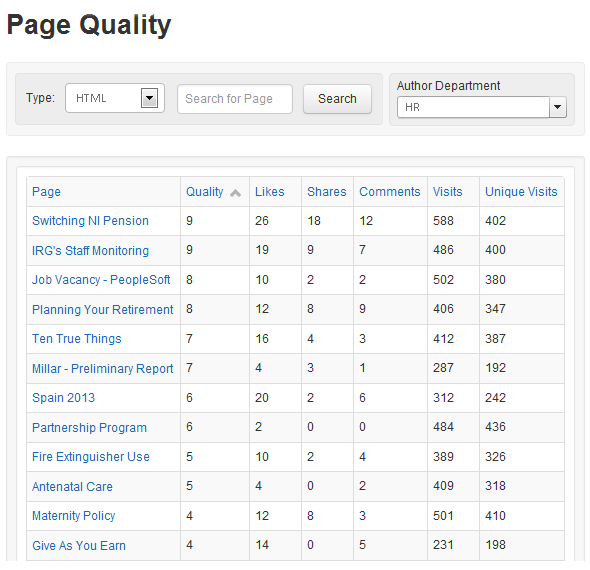Sort by Comments column header

tap(389, 192)
